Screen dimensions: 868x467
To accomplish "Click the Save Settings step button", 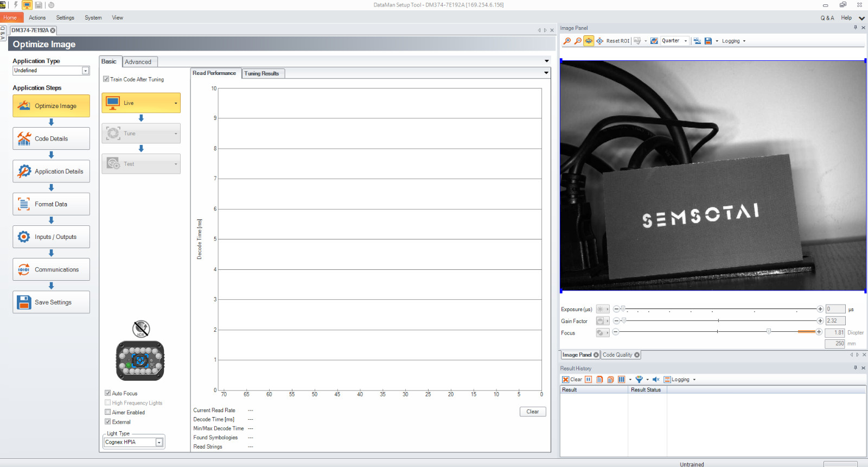I will (x=52, y=302).
